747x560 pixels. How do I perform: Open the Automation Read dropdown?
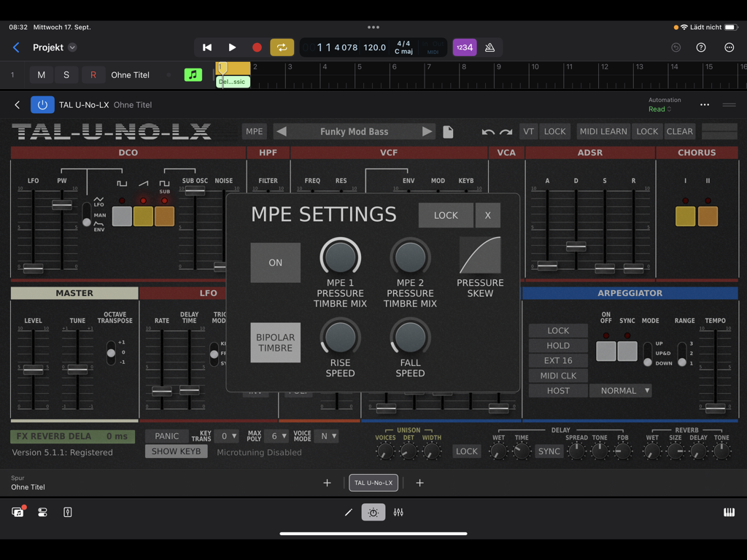tap(659, 109)
